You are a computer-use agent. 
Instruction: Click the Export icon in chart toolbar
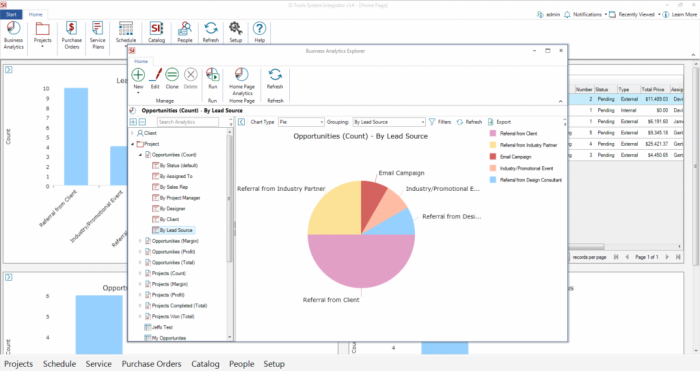pyautogui.click(x=491, y=122)
